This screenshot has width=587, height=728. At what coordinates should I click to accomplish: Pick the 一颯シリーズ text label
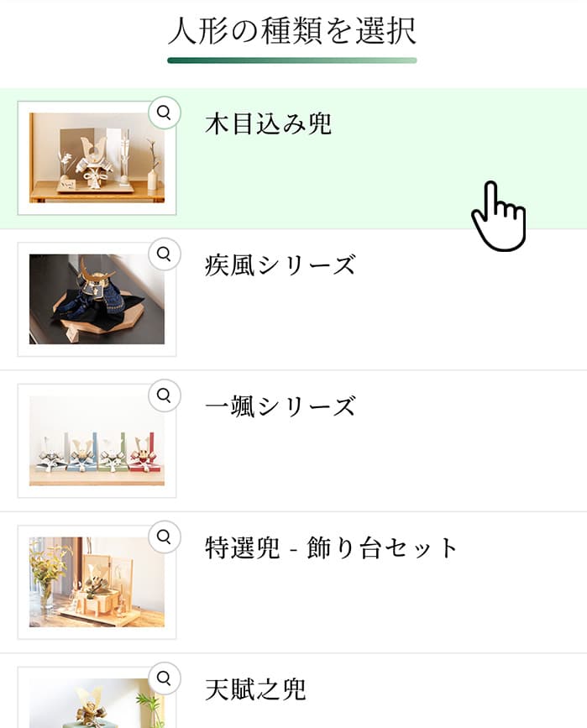280,406
